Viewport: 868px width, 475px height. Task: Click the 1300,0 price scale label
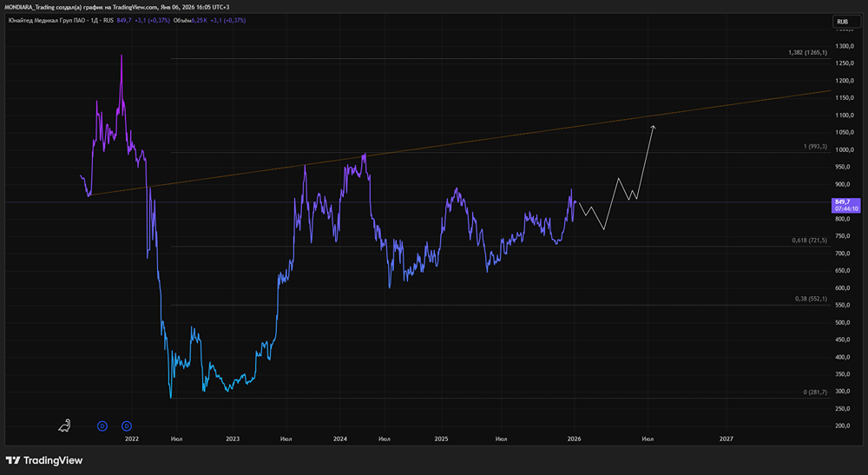[x=845, y=46]
